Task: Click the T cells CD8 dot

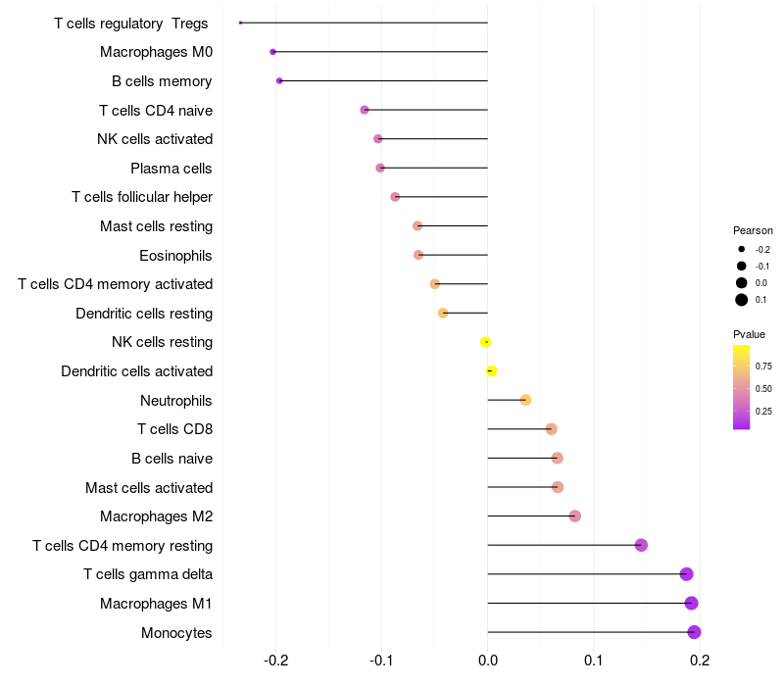Action: [552, 429]
